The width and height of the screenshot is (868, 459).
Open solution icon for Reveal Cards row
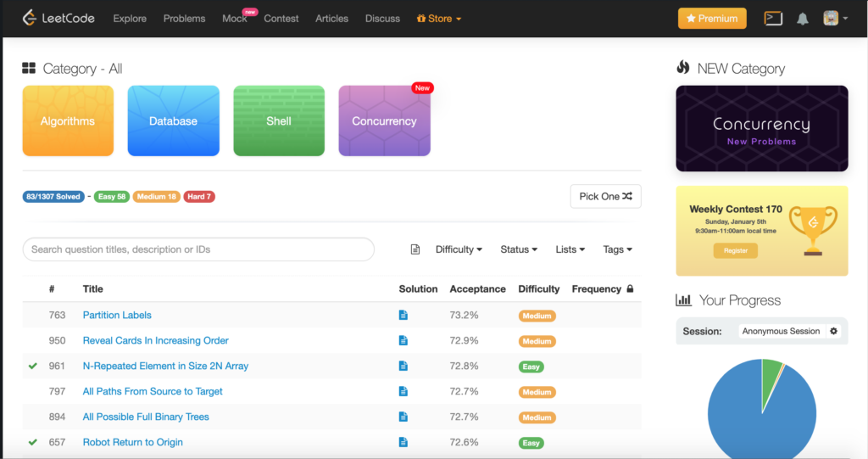pyautogui.click(x=403, y=340)
